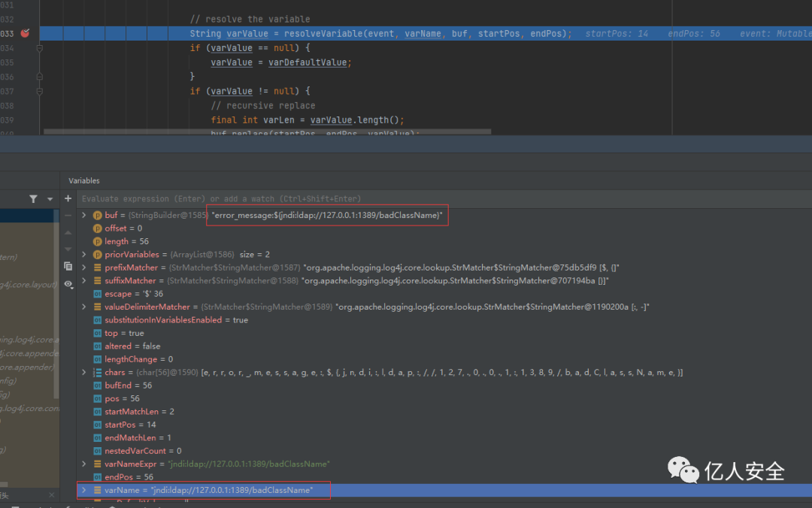The height and width of the screenshot is (508, 812).
Task: Select the 'lengthChange = 0' row
Action: click(444, 359)
